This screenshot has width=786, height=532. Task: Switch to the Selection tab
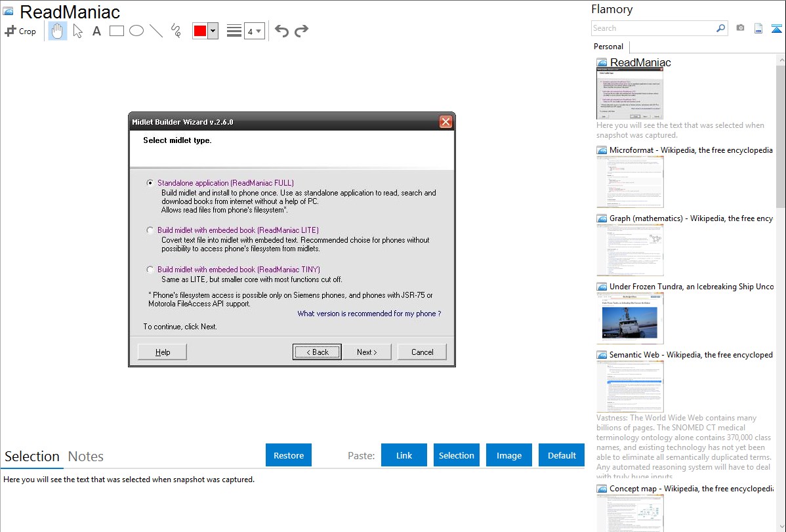tap(32, 457)
